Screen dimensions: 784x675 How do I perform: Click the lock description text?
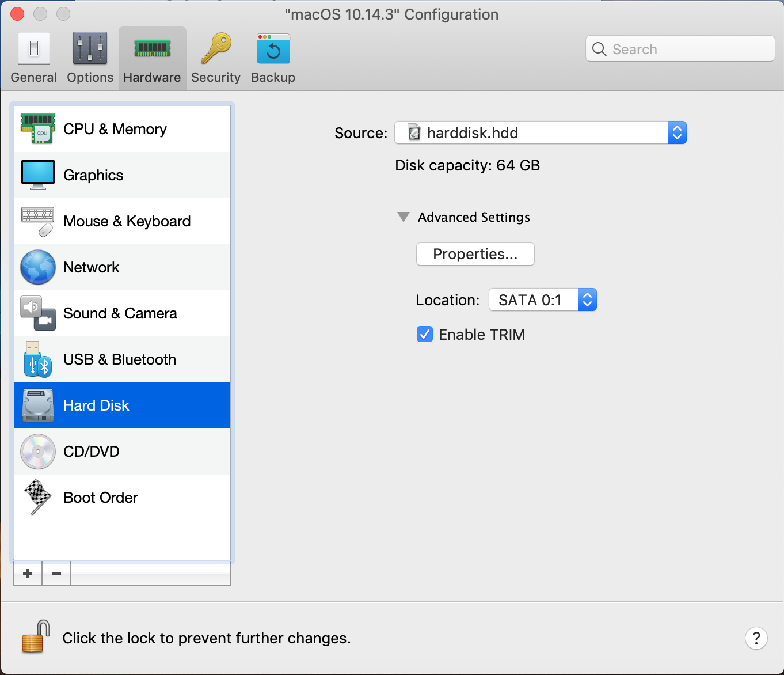pyautogui.click(x=207, y=638)
